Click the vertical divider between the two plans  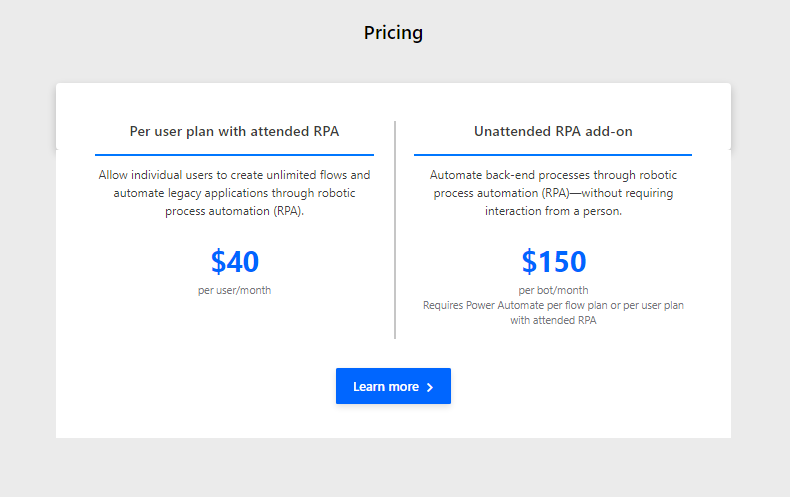(395, 230)
